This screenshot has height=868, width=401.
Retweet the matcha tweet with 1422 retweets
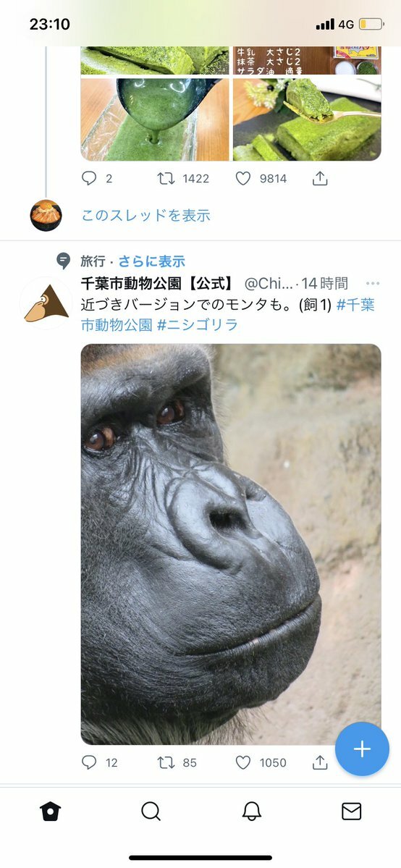(166, 178)
